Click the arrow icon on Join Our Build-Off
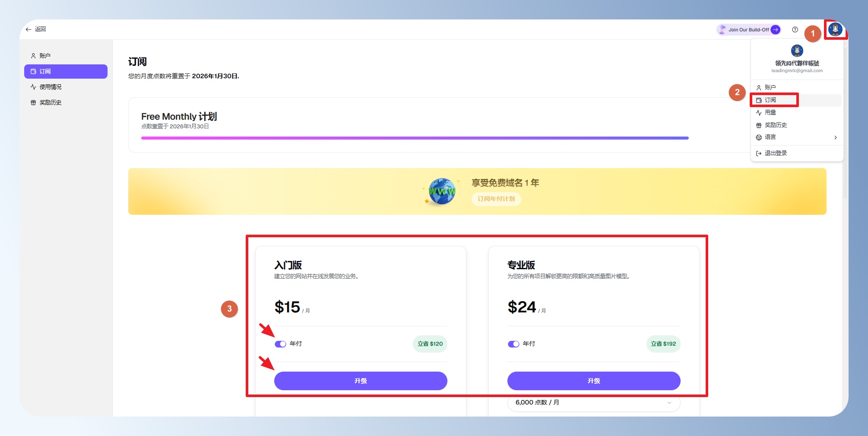 776,30
